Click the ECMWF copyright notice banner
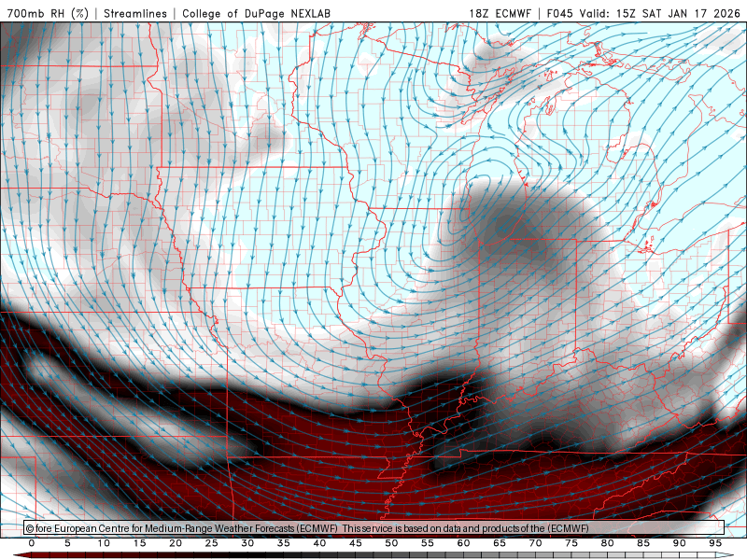747x560 pixels. (374, 528)
